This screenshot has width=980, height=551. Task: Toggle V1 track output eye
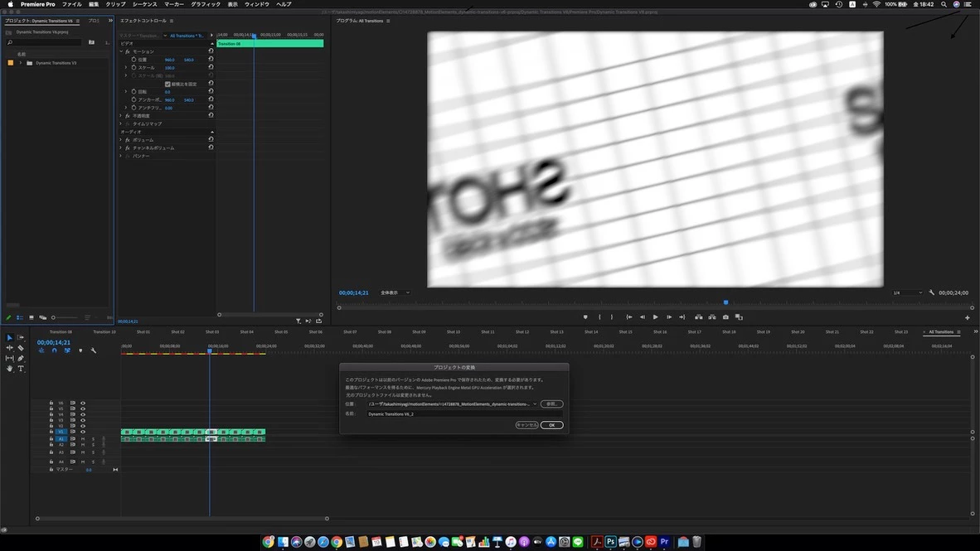83,432
